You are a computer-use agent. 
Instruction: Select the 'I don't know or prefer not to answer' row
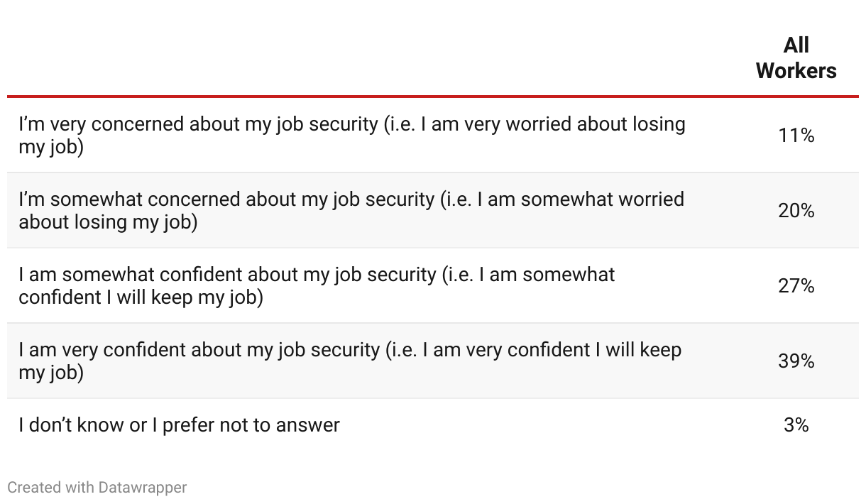pyautogui.click(x=433, y=424)
